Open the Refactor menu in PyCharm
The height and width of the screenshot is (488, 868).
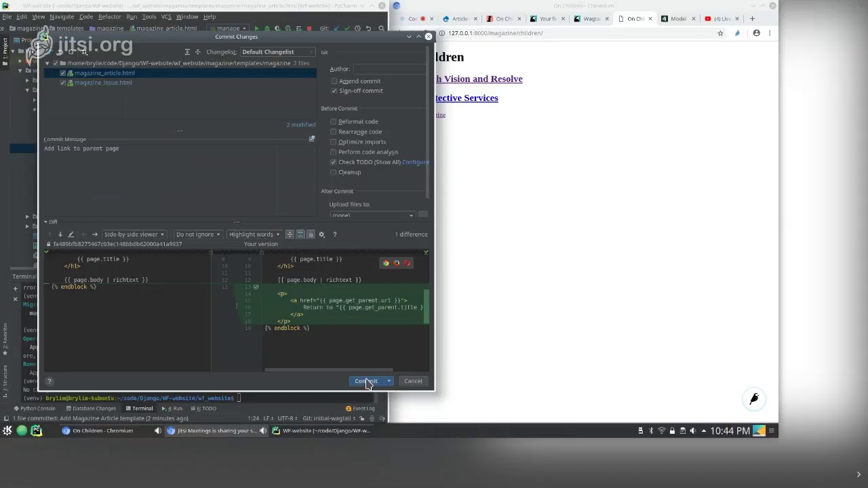coord(109,17)
